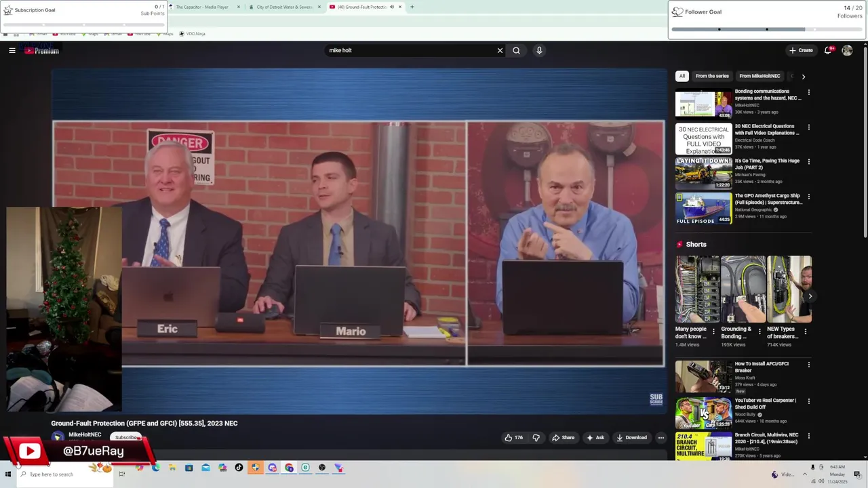868x488 pixels.
Task: Open options for 30 NEC Electrical Questions video
Action: tap(808, 127)
